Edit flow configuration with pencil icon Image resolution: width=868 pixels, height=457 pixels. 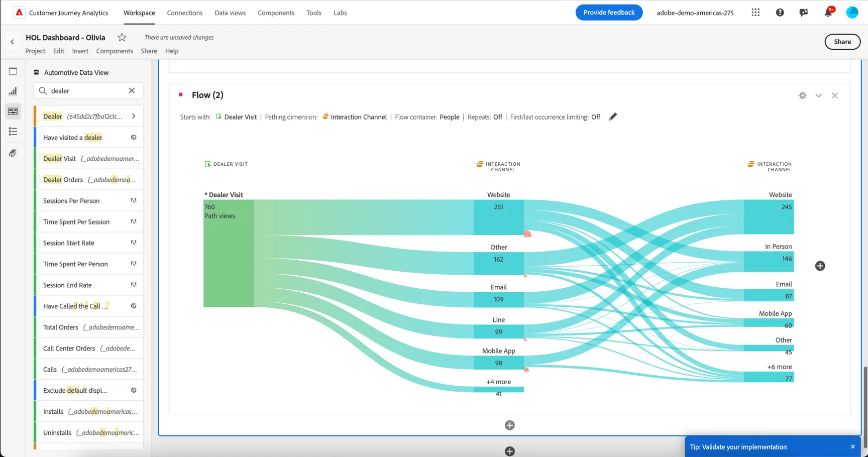tap(613, 117)
